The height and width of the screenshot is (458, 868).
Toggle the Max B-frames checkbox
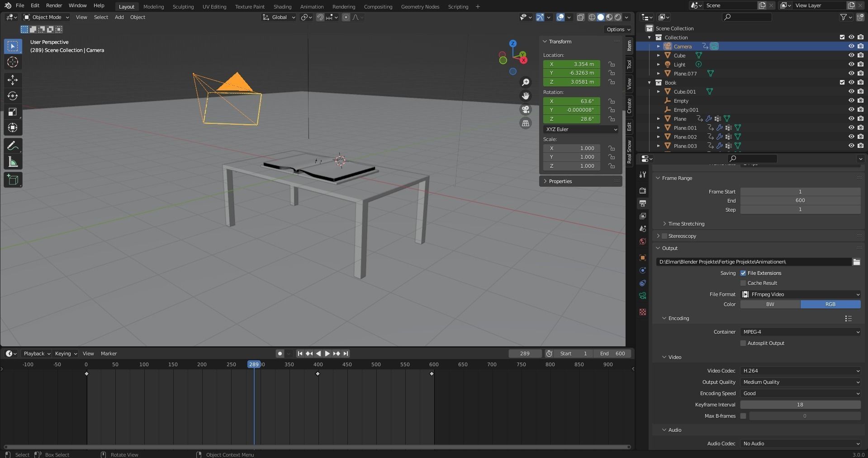pos(743,416)
